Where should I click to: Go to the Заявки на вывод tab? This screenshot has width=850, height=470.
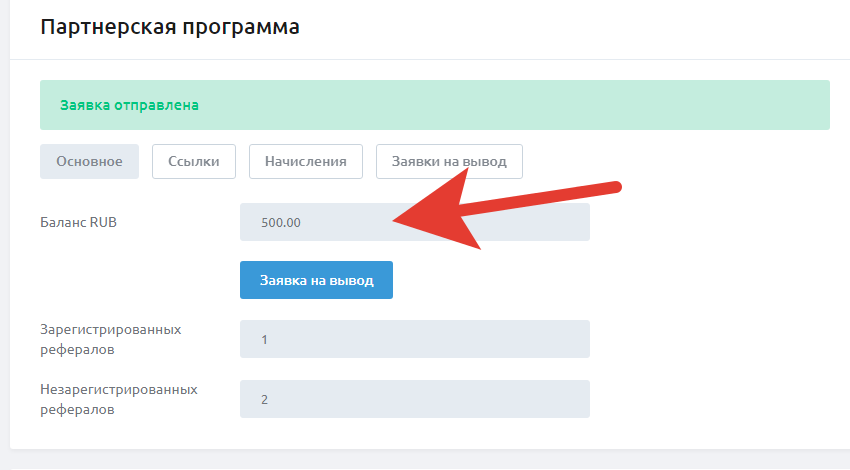pos(449,162)
